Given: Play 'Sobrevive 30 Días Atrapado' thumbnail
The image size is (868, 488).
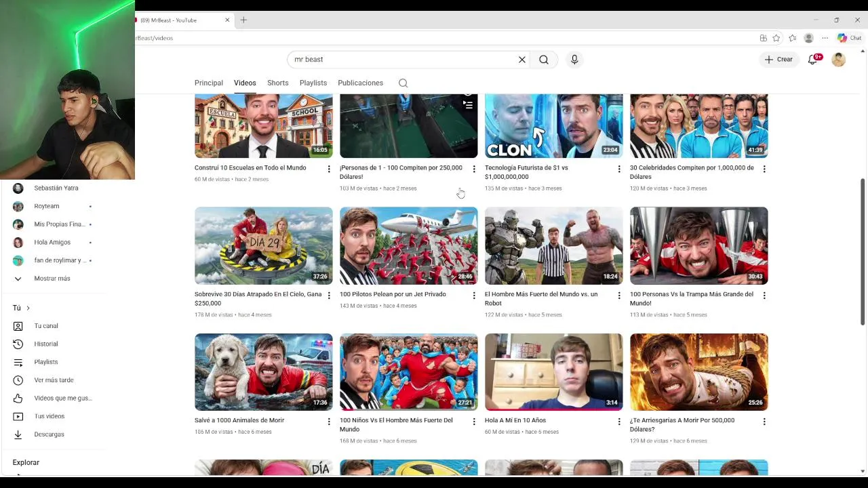Looking at the screenshot, I should pyautogui.click(x=264, y=245).
